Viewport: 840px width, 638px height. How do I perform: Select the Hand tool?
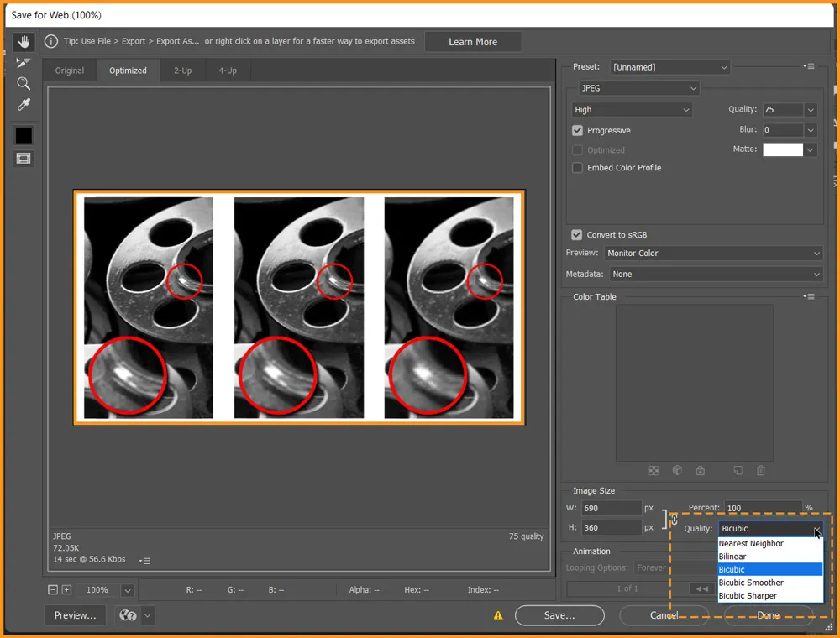pyautogui.click(x=24, y=41)
